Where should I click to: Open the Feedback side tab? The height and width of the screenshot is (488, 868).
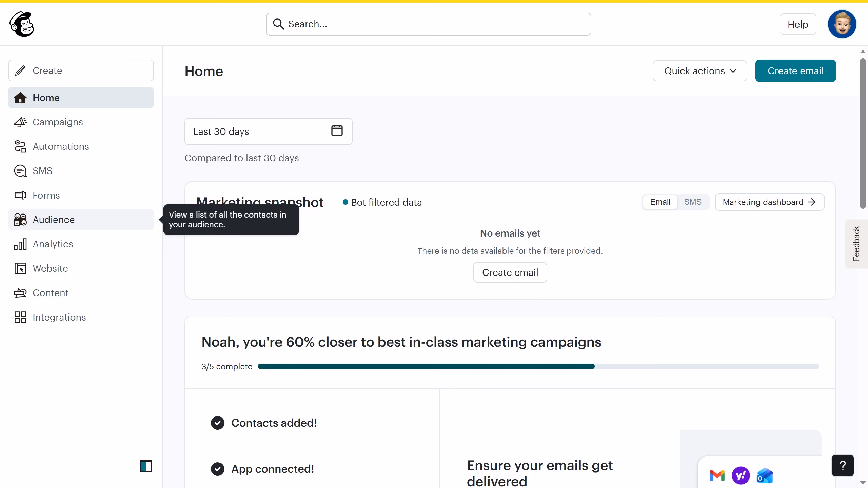(856, 244)
